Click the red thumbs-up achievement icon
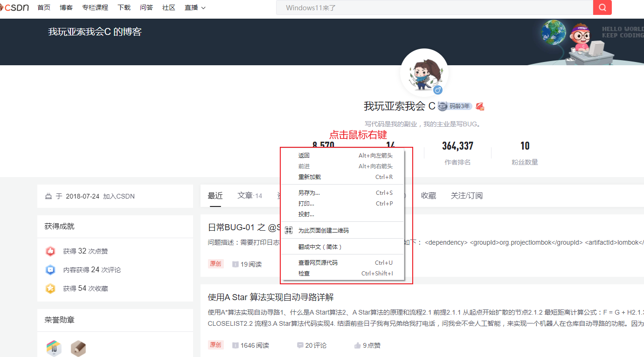Screen dimensions: 644x357 (x=50, y=251)
